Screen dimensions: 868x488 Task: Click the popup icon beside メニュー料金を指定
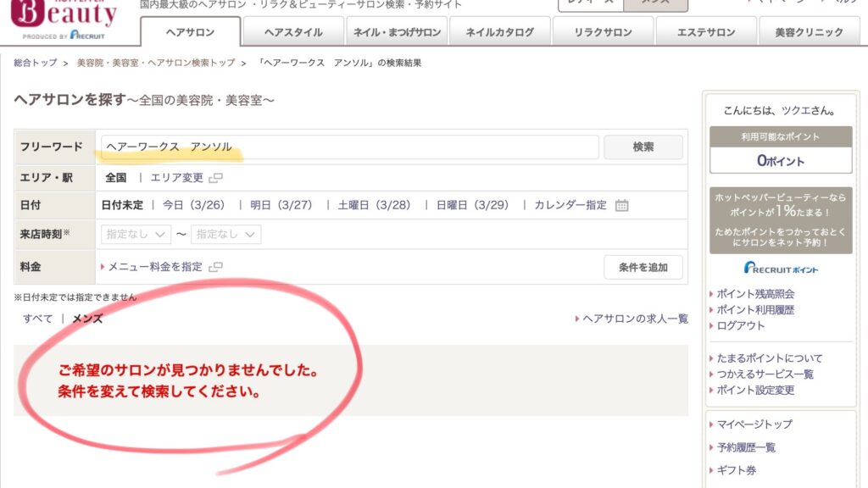pyautogui.click(x=215, y=267)
